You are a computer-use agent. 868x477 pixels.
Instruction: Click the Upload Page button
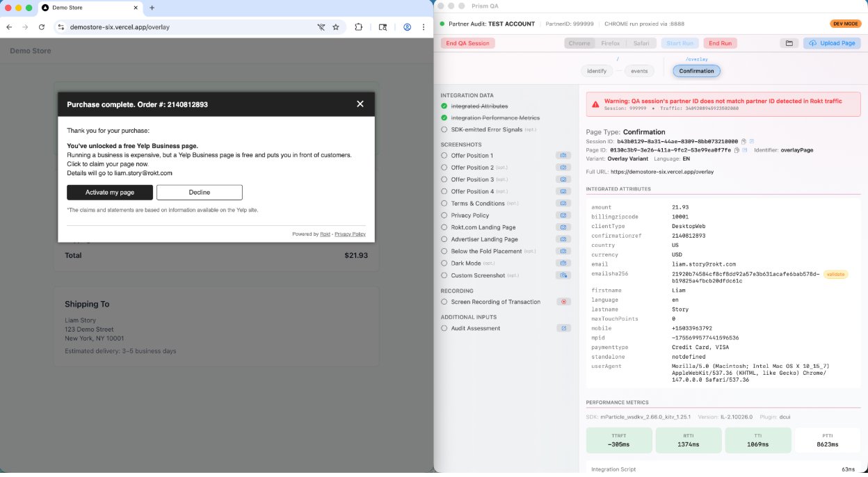coord(832,43)
